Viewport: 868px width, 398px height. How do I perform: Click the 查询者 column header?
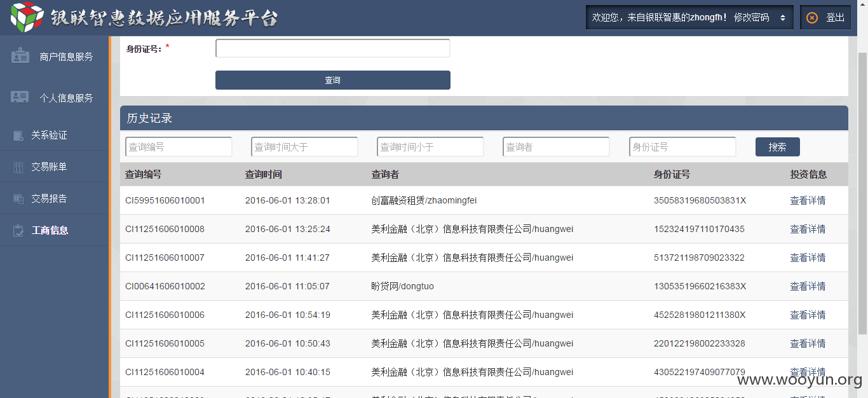click(385, 174)
